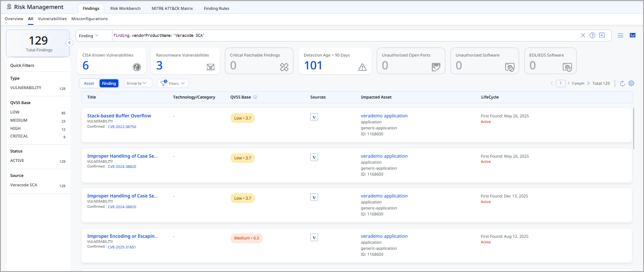The image size is (644, 272).
Task: Open the Finding search type dropdown
Action: 89,36
